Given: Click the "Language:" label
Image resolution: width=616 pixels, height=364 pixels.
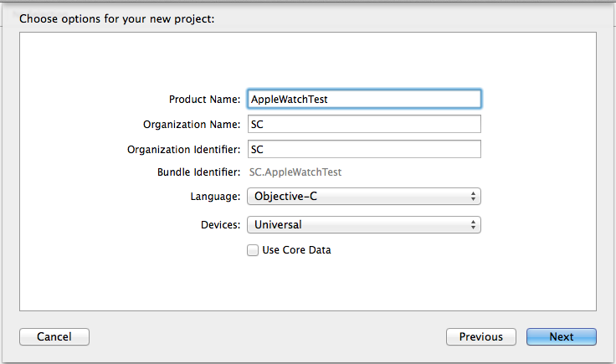Looking at the screenshot, I should point(215,197).
